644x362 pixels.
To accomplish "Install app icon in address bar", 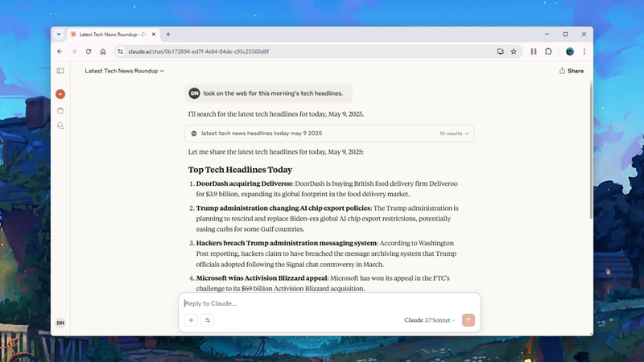I will coord(500,51).
